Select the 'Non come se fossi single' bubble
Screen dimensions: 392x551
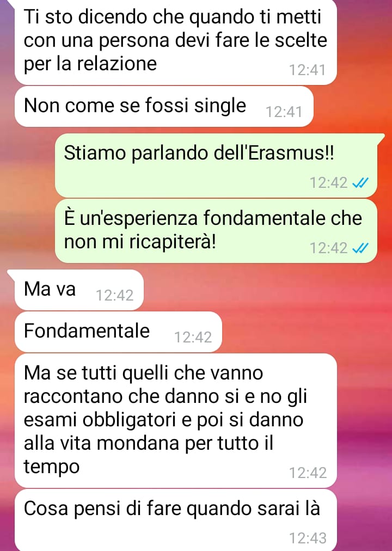(x=164, y=107)
